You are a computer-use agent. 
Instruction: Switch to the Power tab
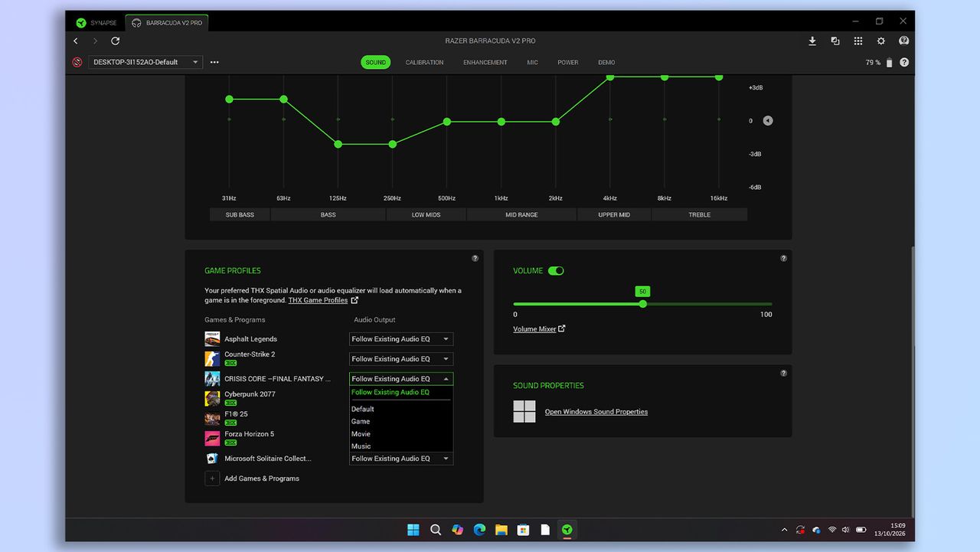(x=568, y=63)
